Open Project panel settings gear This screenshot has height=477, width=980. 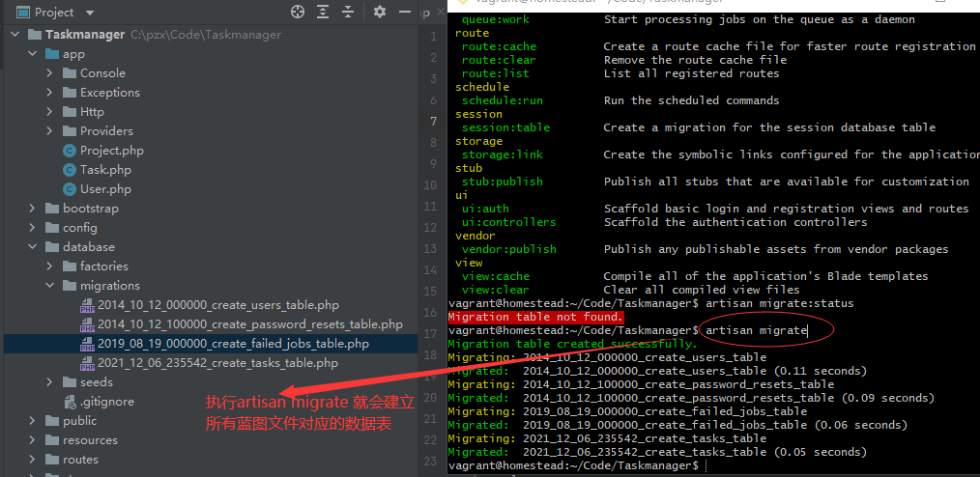[x=380, y=12]
